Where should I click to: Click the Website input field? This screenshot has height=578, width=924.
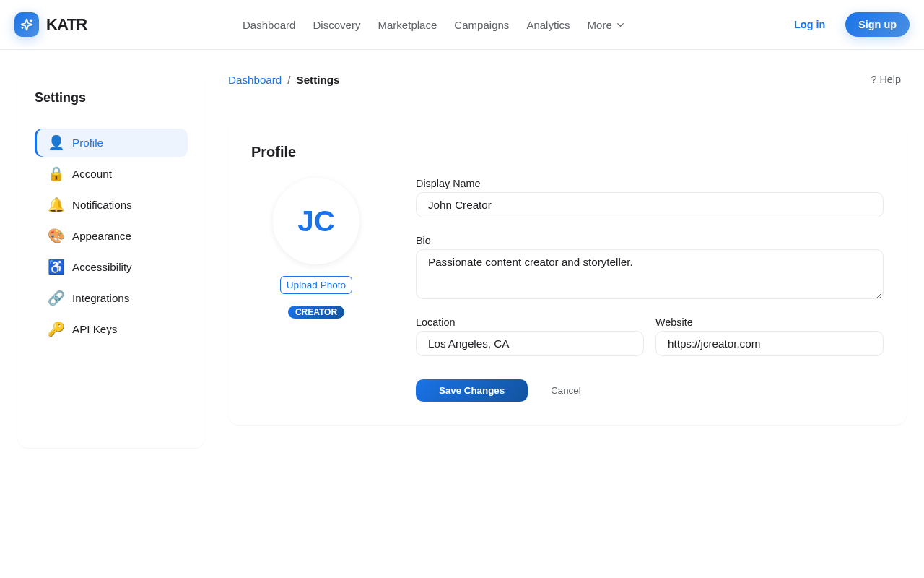pyautogui.click(x=770, y=344)
